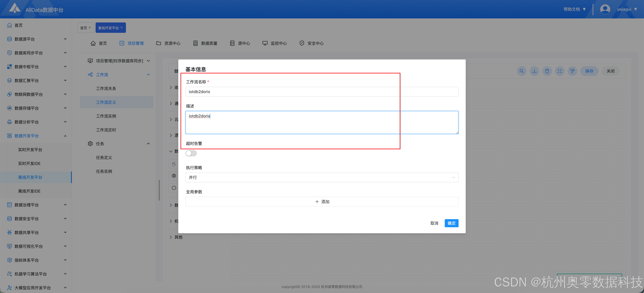644x293 pixels.
Task: Click the download icon in canvas toolbar
Action: click(534, 71)
